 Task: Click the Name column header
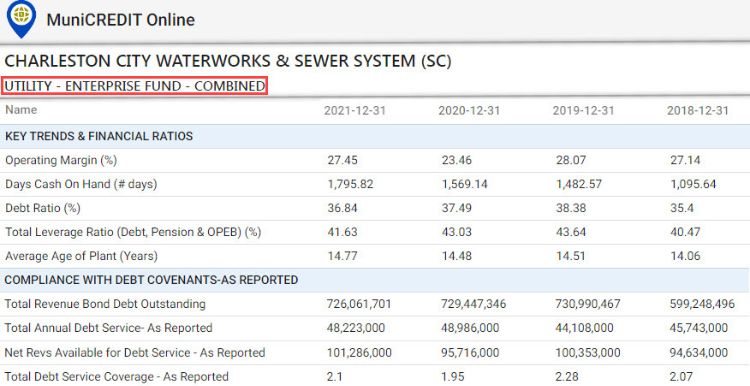21,110
